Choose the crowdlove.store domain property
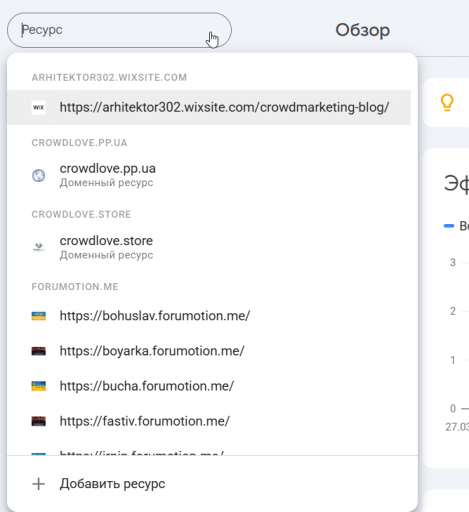This screenshot has height=512, width=469. click(209, 247)
